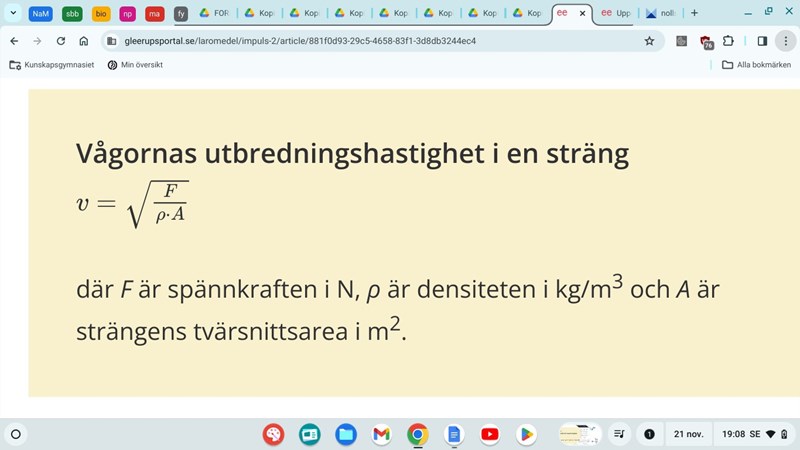Switch to the NaM tab group
Image resolution: width=800 pixels, height=450 pixels.
(x=41, y=13)
